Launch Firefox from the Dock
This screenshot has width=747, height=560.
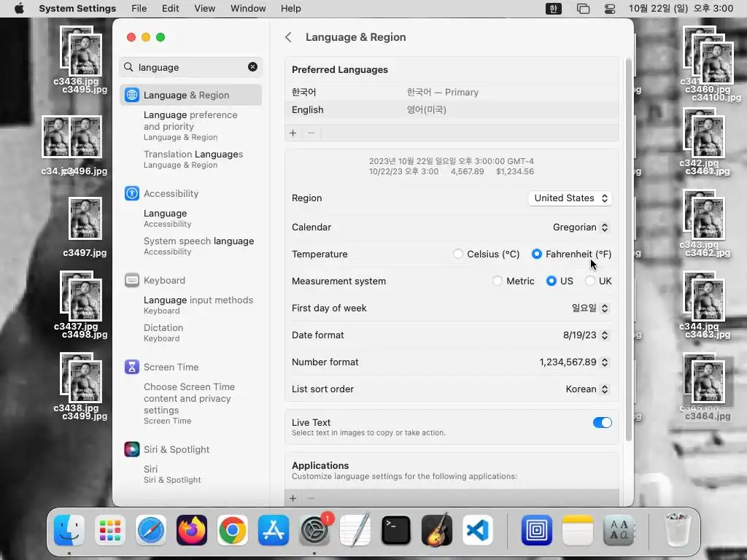[192, 530]
